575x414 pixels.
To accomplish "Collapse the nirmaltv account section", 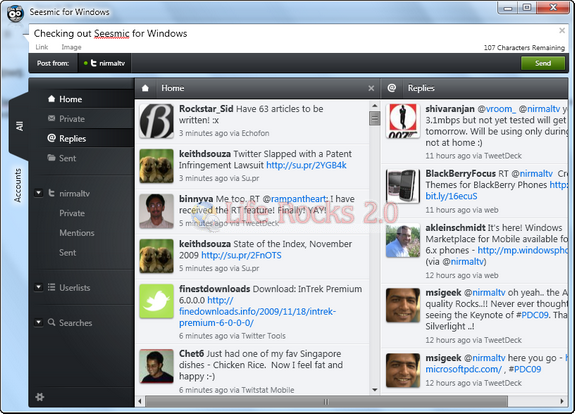I will pyautogui.click(x=39, y=193).
